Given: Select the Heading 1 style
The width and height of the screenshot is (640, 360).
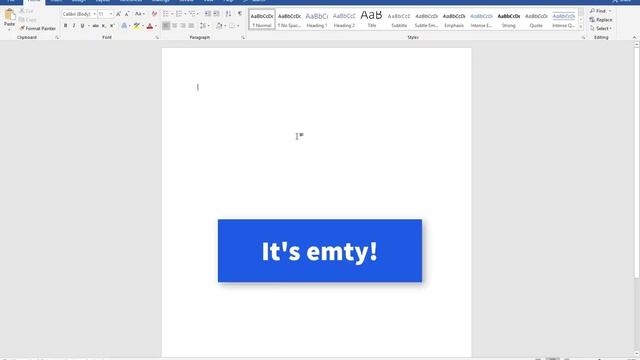Looking at the screenshot, I should (317, 19).
